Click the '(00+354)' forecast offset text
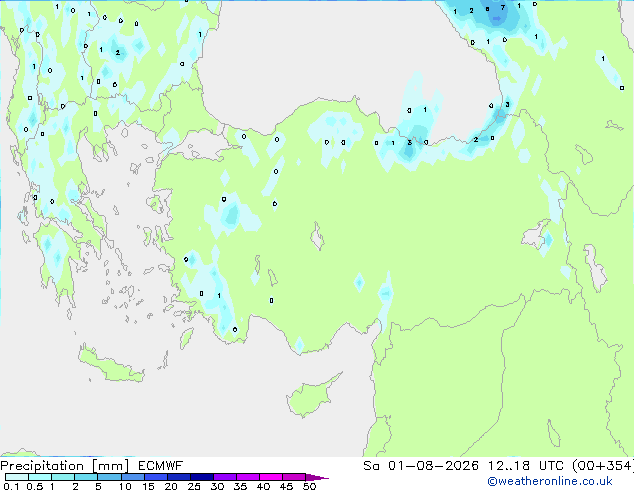The height and width of the screenshot is (490, 634). (x=603, y=466)
